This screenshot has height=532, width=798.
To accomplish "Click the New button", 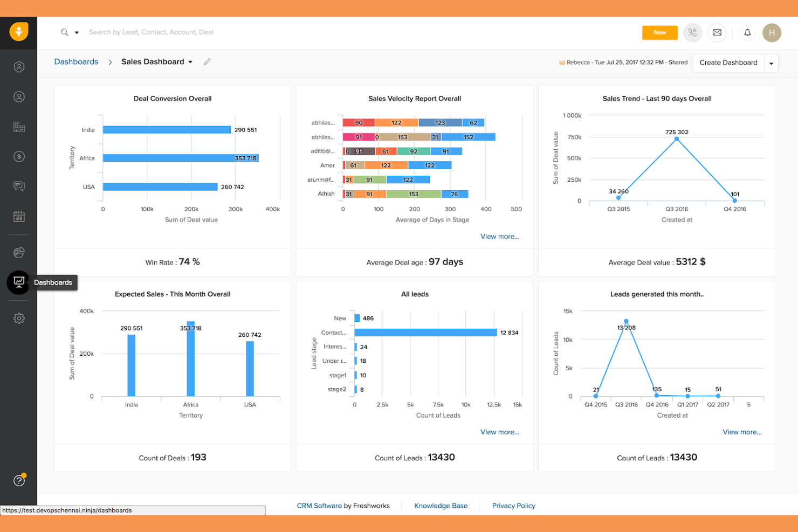I will (x=659, y=32).
